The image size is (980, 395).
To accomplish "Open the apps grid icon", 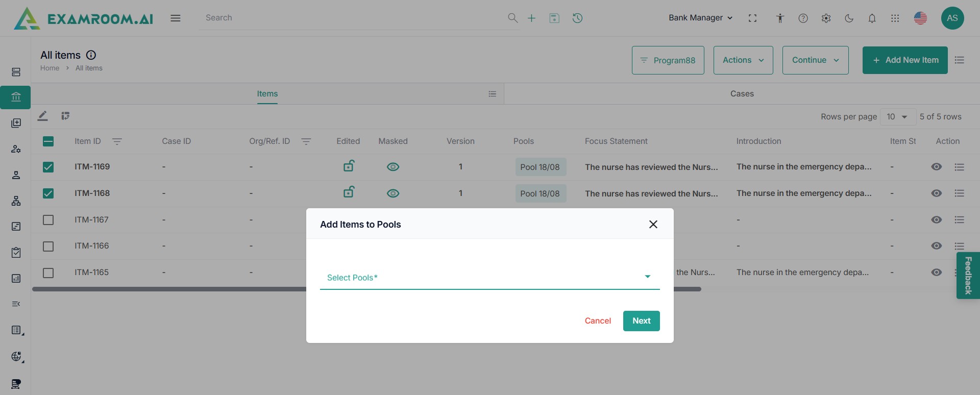I will click(895, 18).
